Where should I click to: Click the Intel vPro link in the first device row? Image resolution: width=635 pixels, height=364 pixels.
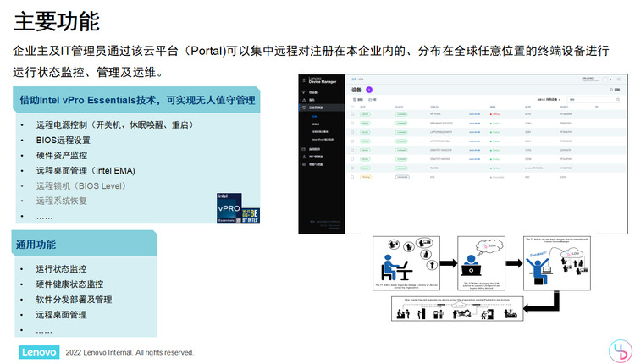pos(474,114)
